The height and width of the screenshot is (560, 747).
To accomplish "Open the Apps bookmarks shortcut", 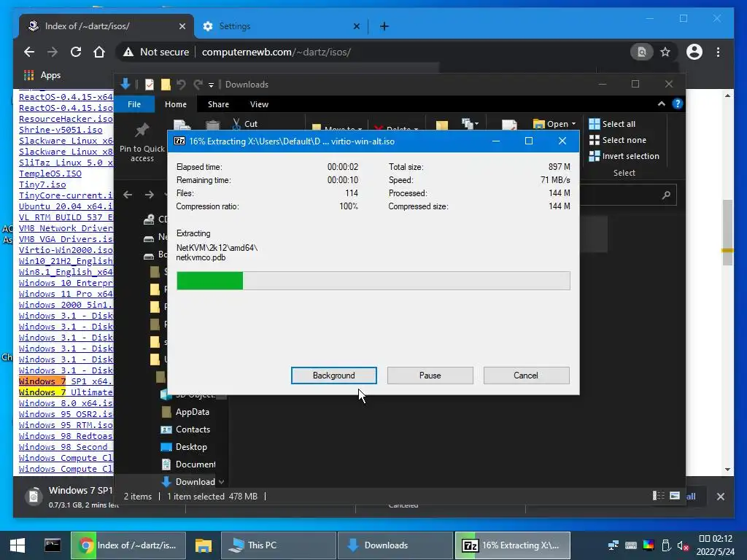I will tap(42, 75).
